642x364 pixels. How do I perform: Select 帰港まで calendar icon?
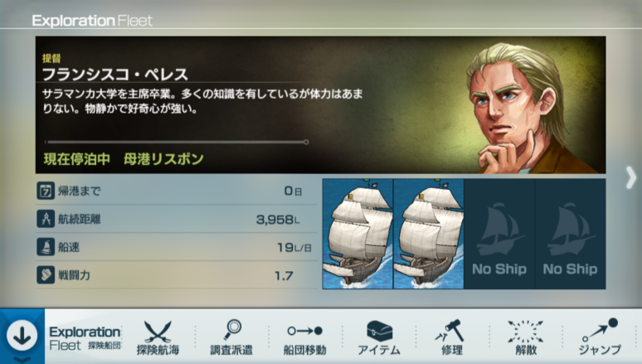[46, 191]
